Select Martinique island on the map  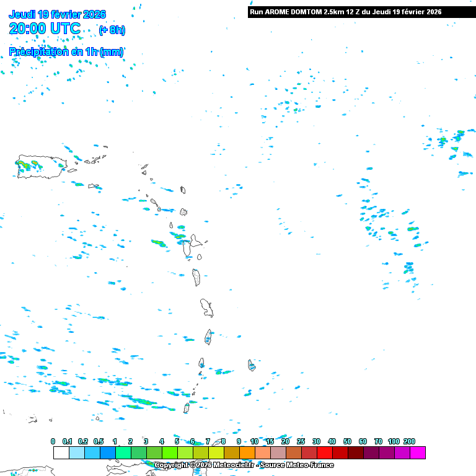point(207,307)
